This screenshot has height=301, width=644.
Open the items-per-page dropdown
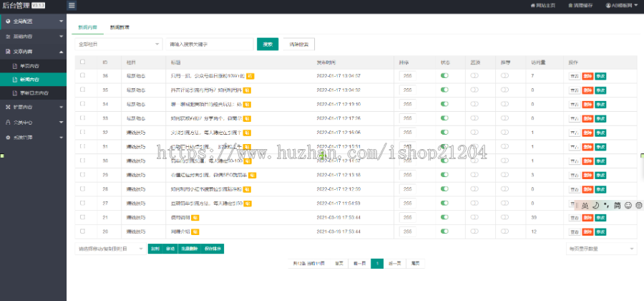[x=601, y=249]
